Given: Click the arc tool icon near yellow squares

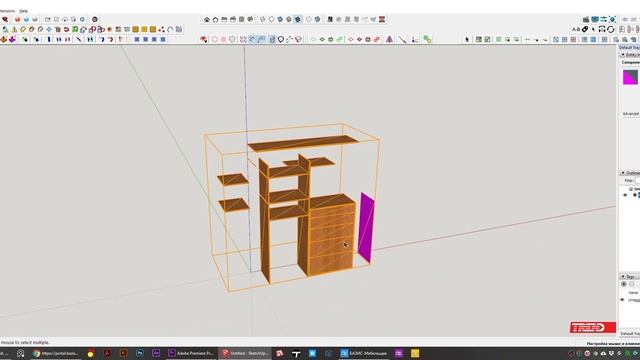Looking at the screenshot, I should pos(170,29).
